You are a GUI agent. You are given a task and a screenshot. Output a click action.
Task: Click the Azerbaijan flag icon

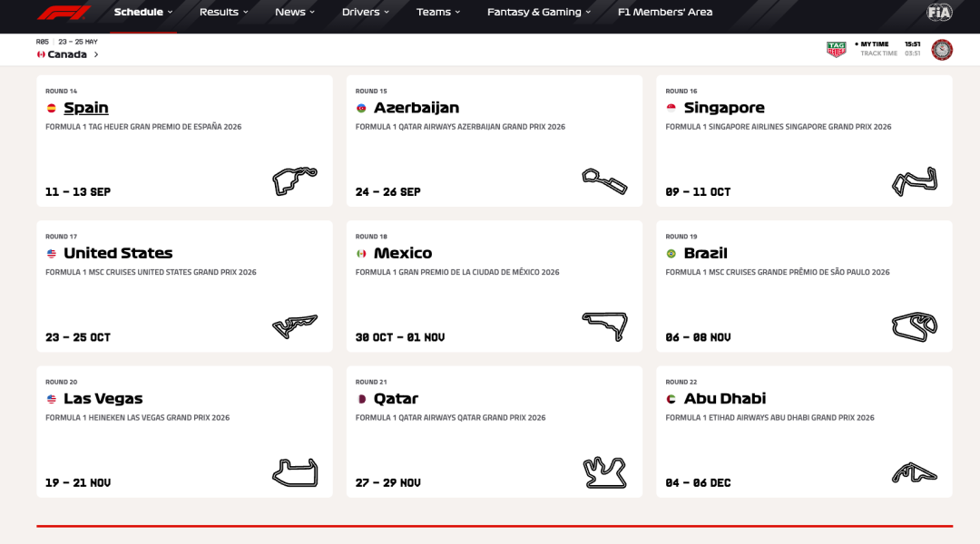(x=361, y=108)
